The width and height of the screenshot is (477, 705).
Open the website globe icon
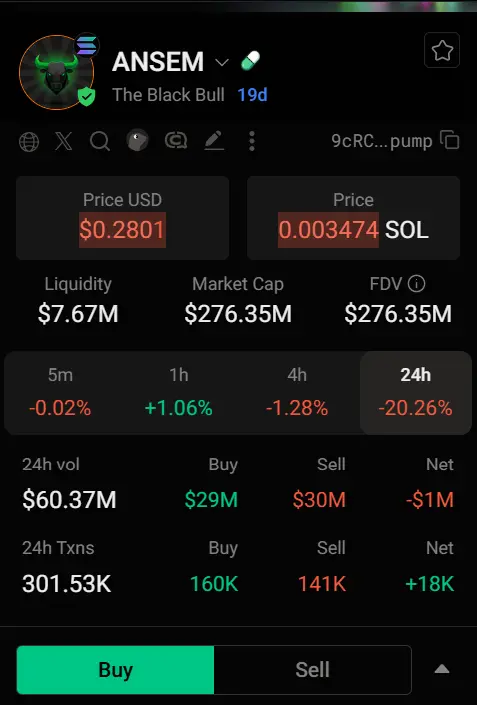pos(29,142)
